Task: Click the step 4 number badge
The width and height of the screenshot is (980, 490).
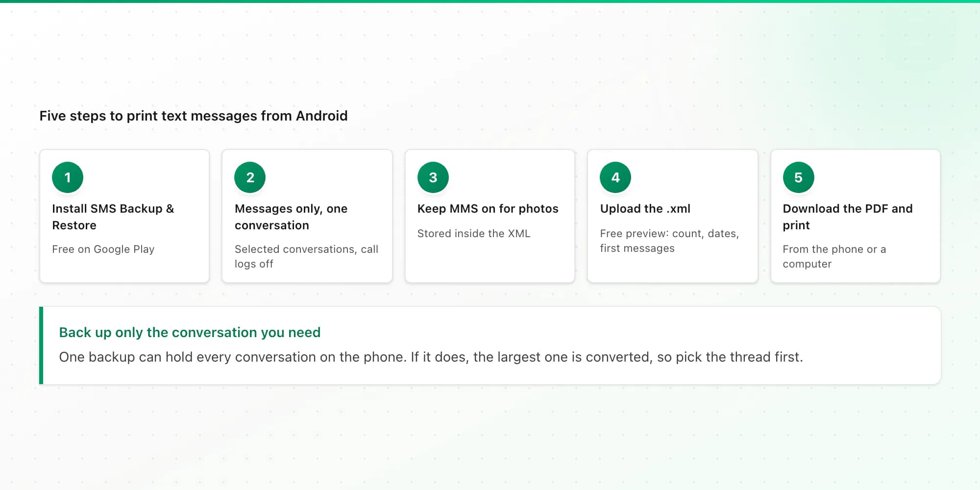Action: pyautogui.click(x=615, y=177)
